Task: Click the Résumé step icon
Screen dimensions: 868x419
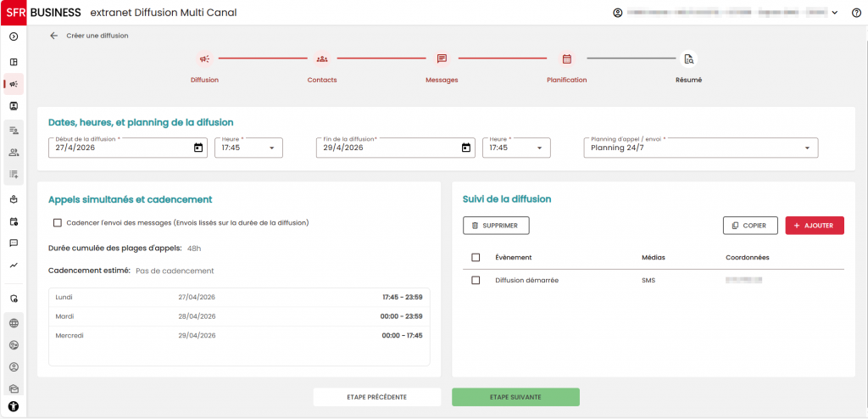Action: point(688,59)
